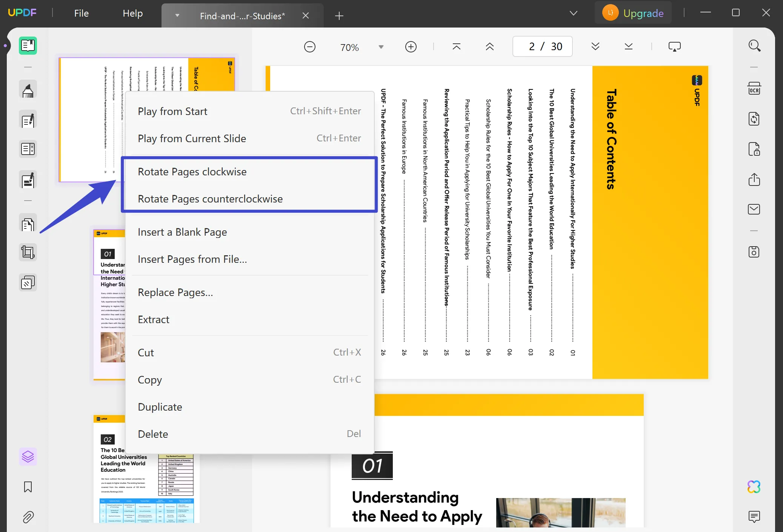The image size is (783, 532).
Task: Open the page layout reading tool
Action: [x=28, y=149]
